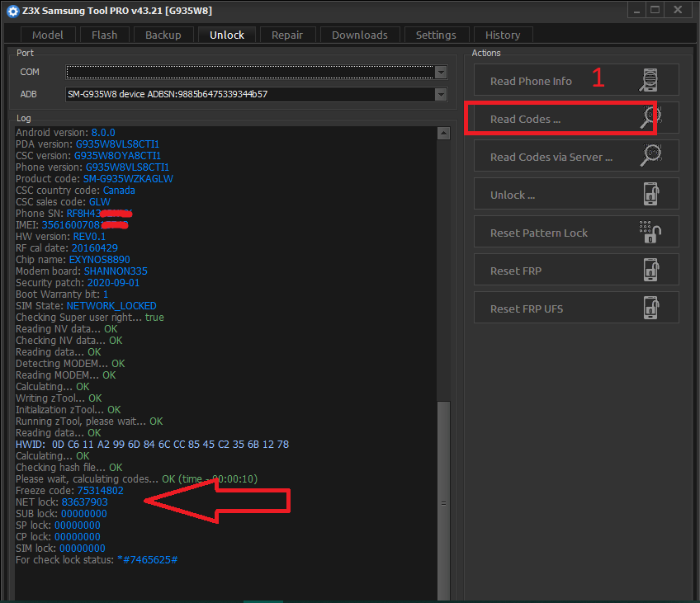Click the SP lock 00000000 code
The image size is (700, 603).
[x=78, y=525]
